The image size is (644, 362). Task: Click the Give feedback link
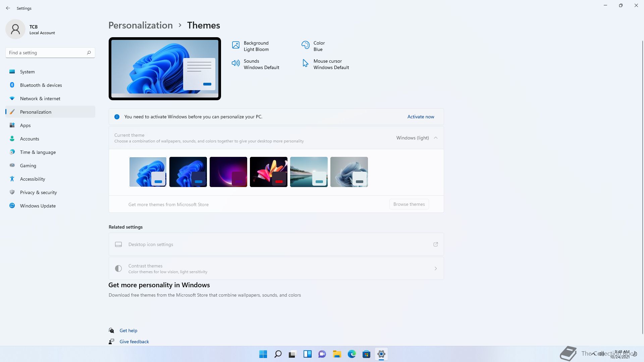click(134, 342)
